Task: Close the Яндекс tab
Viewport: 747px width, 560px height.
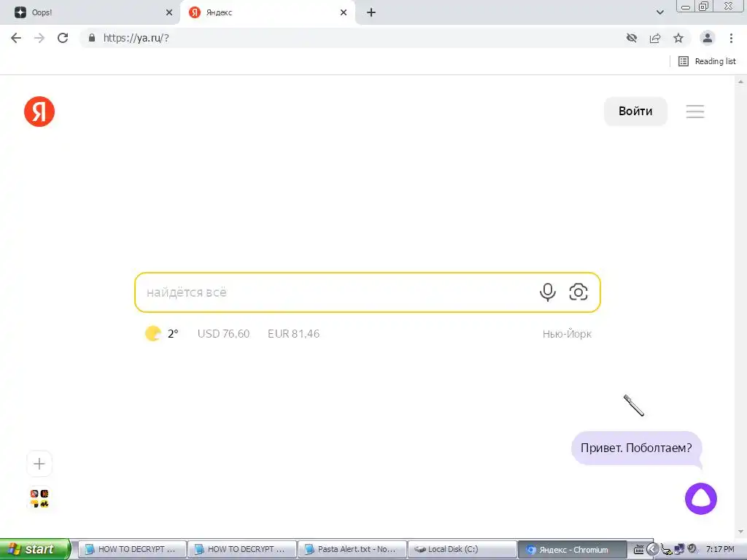Action: [x=344, y=12]
